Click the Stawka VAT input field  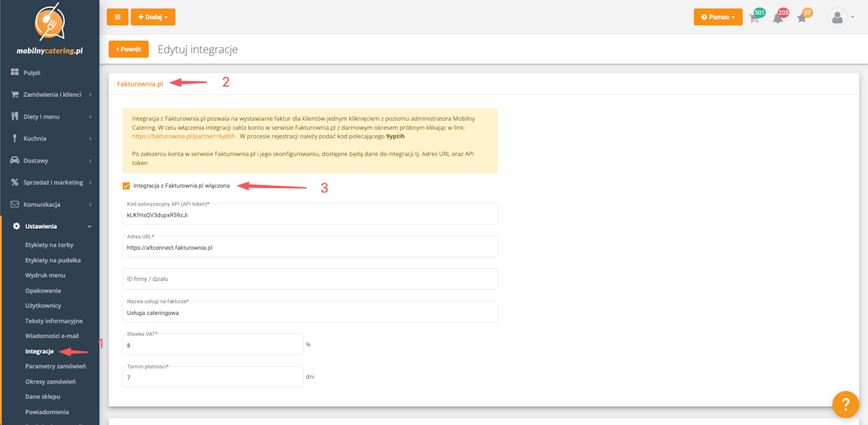[213, 345]
